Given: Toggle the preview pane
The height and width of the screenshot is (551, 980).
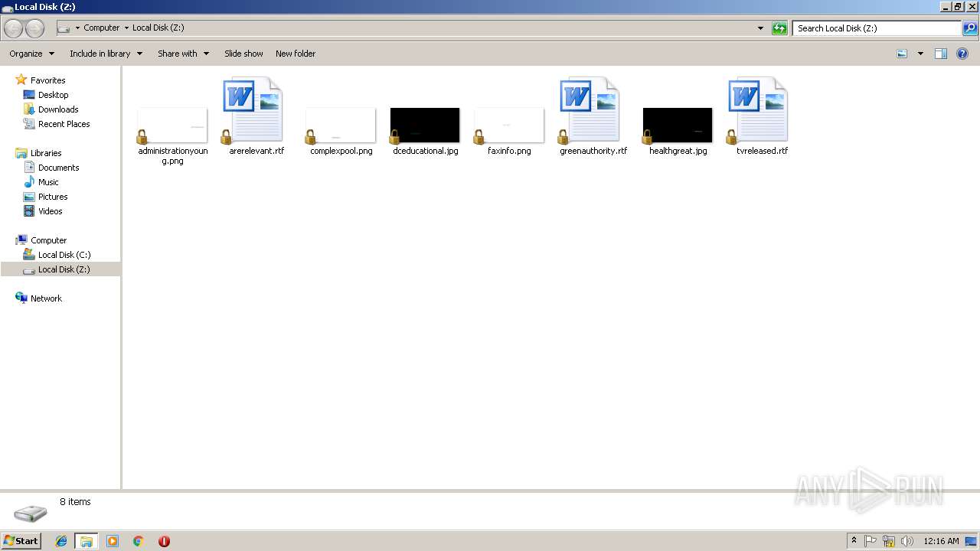Looking at the screenshot, I should pos(941,54).
